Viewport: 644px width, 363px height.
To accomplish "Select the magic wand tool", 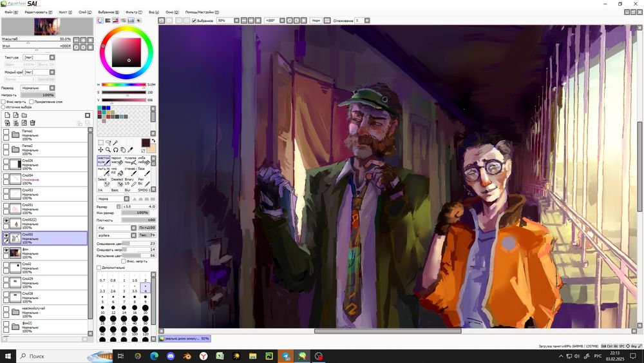I will [x=116, y=142].
